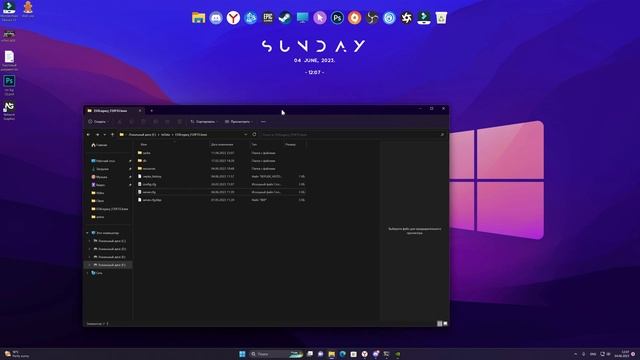Screen dimensions: 640x360
Task: Switch to details view in the status bar
Action: pos(440,324)
